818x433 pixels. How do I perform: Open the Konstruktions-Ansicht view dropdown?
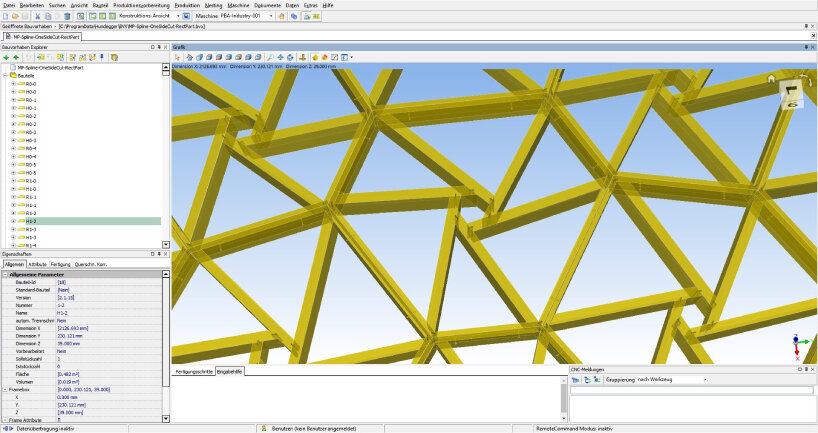[x=179, y=16]
